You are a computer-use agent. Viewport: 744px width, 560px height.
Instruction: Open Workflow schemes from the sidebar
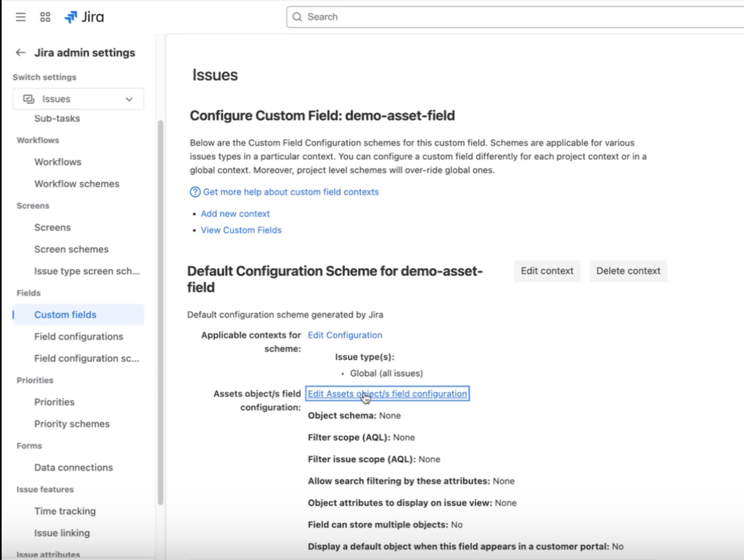click(x=77, y=184)
